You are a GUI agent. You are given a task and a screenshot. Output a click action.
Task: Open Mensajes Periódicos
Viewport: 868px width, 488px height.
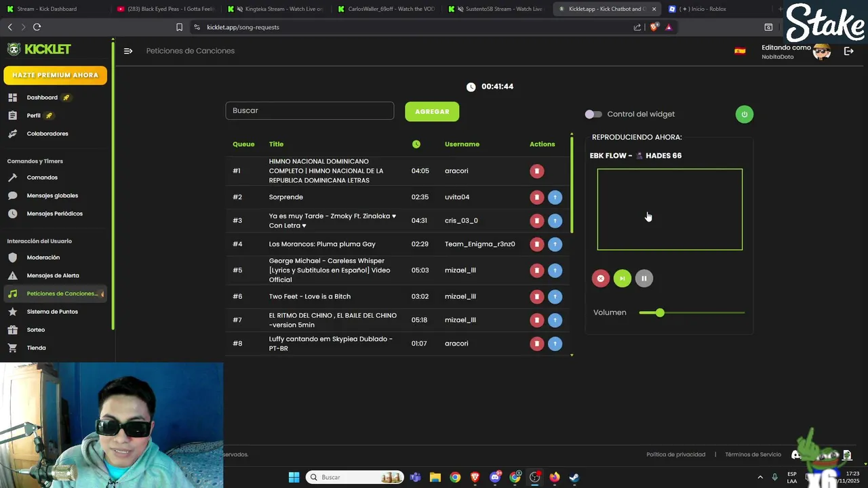(x=54, y=213)
